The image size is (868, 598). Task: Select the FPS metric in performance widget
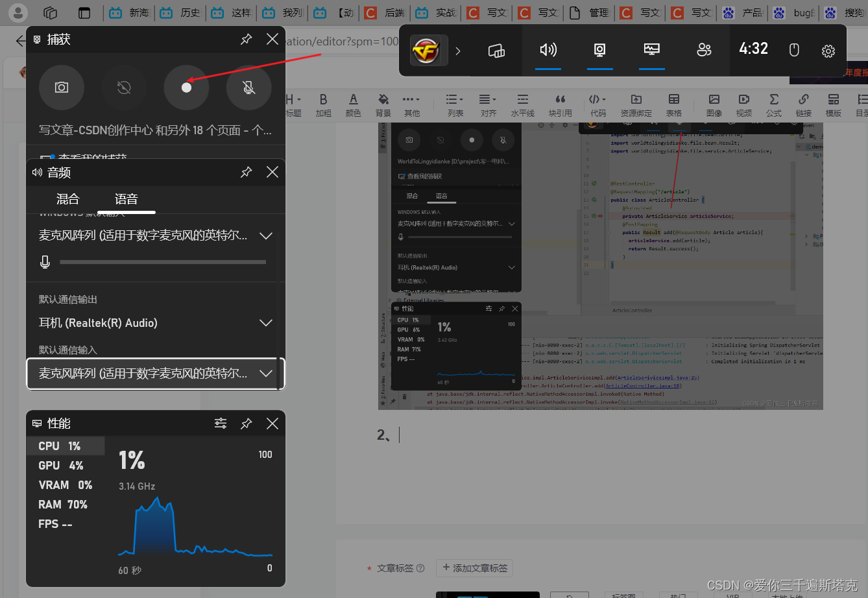click(66, 524)
